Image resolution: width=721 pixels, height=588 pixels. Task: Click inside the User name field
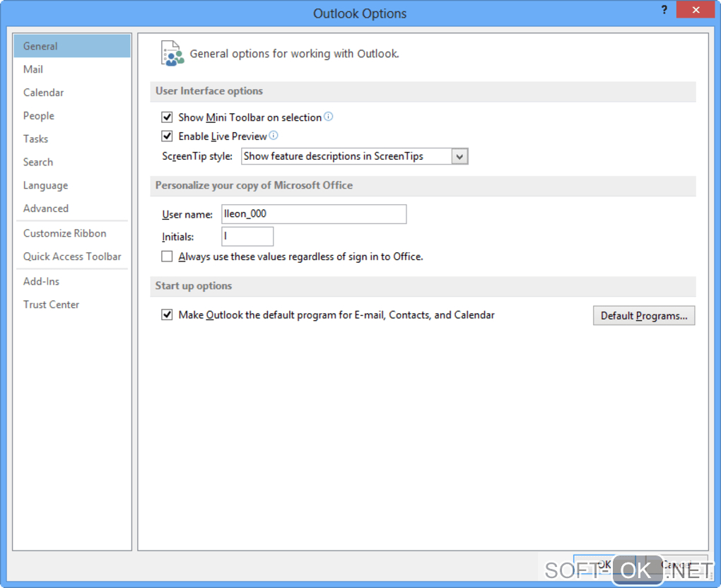coord(314,214)
